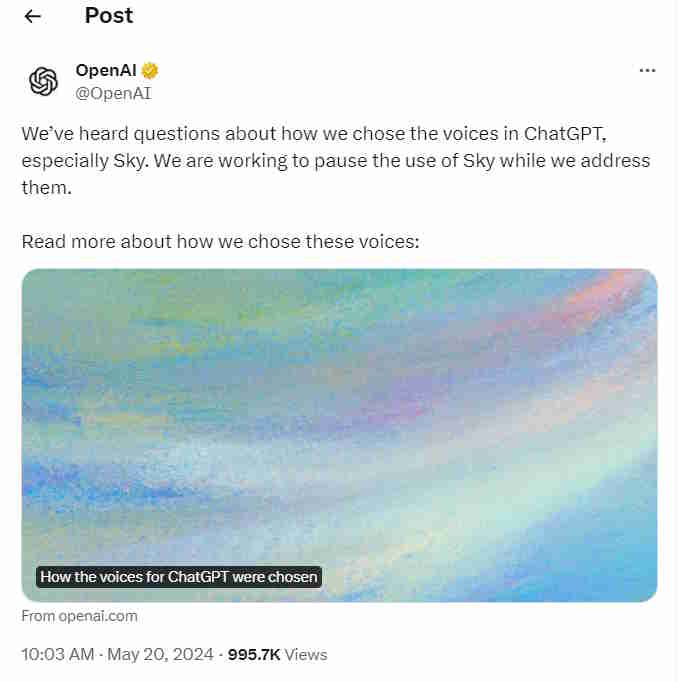Go back using the left arrow

pyautogui.click(x=33, y=17)
